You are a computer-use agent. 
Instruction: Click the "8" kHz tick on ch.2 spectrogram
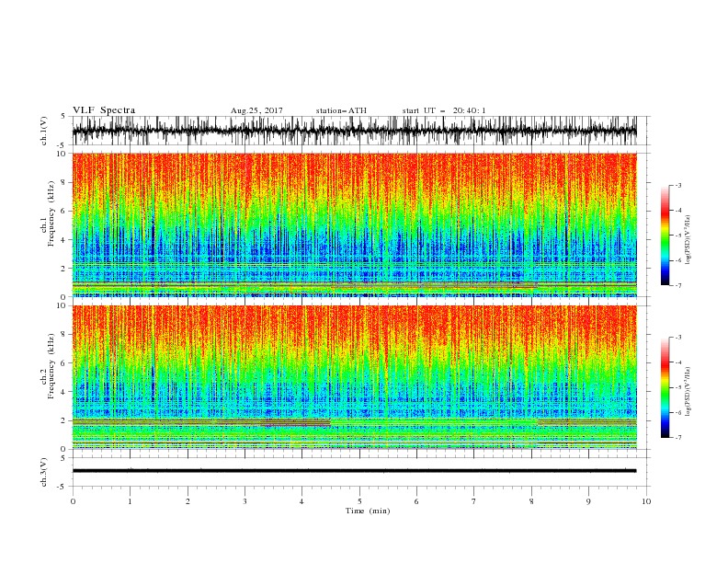click(65, 335)
